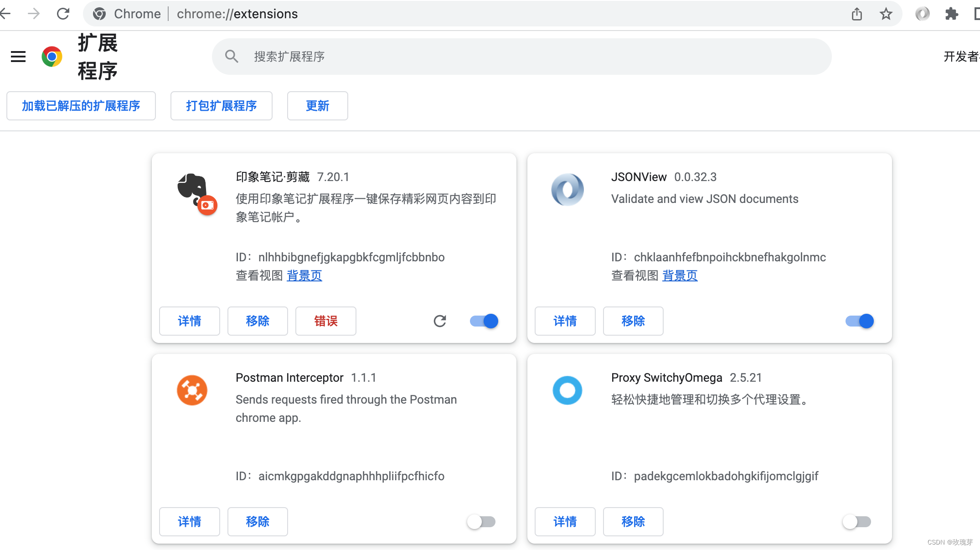Open the 背景页 link for JSONView
The width and height of the screenshot is (980, 550).
pos(680,275)
